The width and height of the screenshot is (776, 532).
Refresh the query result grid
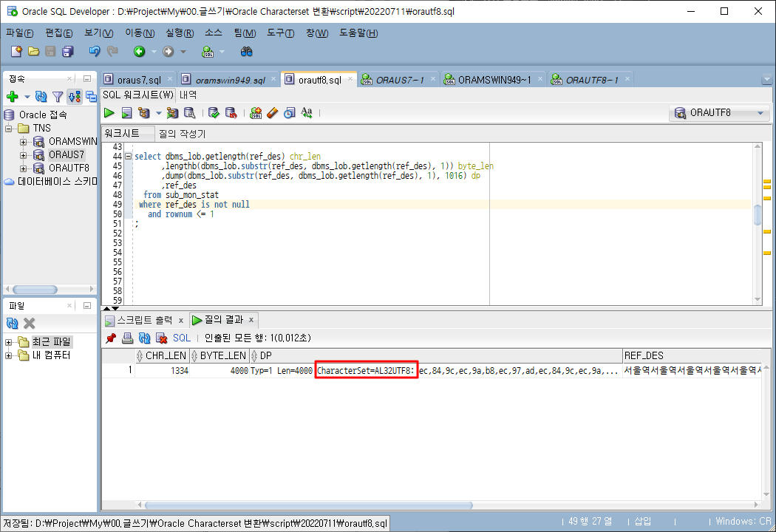tap(144, 338)
